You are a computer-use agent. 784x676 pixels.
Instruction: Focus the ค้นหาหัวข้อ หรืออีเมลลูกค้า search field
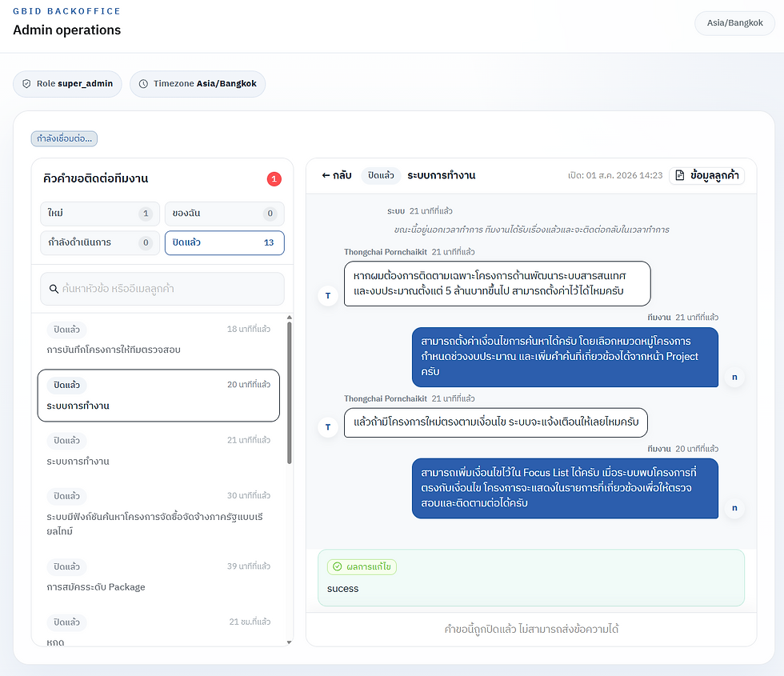click(162, 289)
